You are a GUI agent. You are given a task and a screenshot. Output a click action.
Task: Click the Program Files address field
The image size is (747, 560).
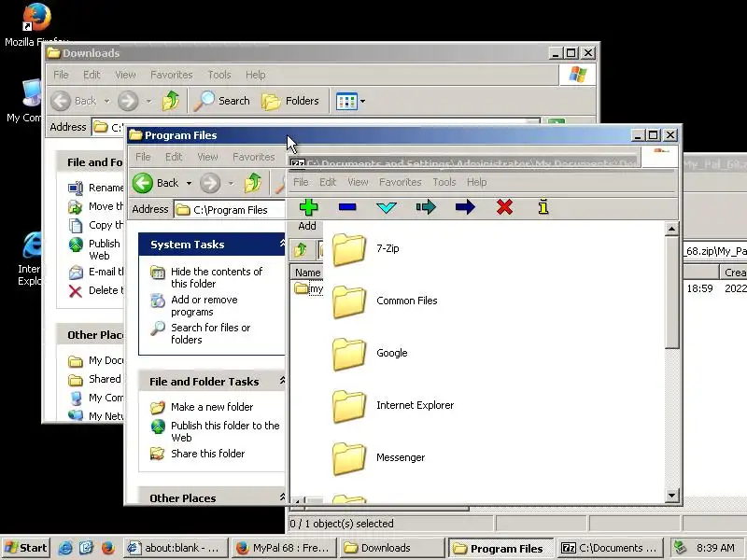coord(230,210)
